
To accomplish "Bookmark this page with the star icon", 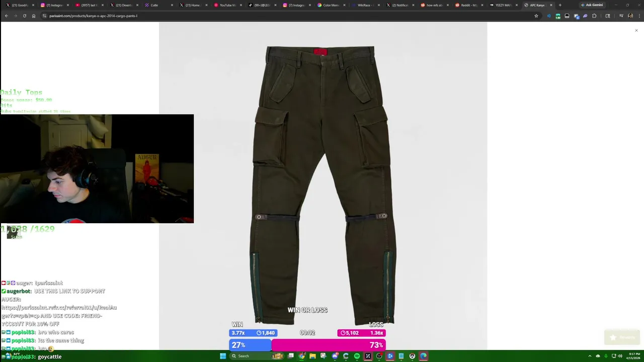I will point(536,16).
